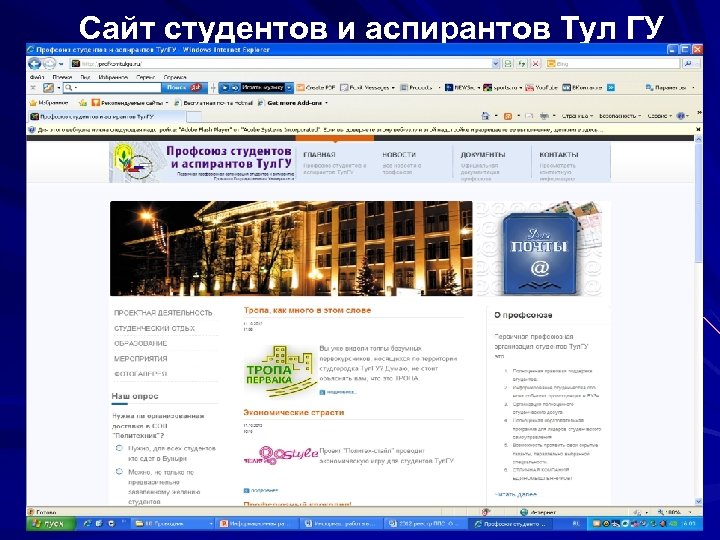The height and width of the screenshot is (540, 720).
Task: Go to КОНТАКТЫ site navigation item
Action: pyautogui.click(x=559, y=155)
